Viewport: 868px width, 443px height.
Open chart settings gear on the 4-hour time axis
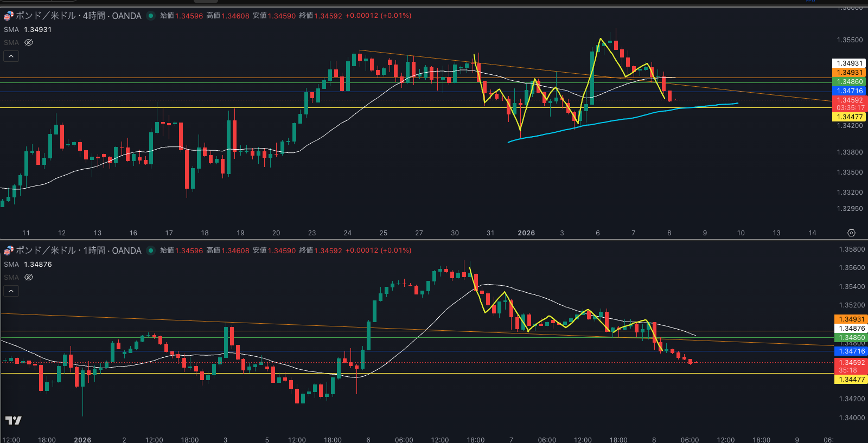(851, 233)
